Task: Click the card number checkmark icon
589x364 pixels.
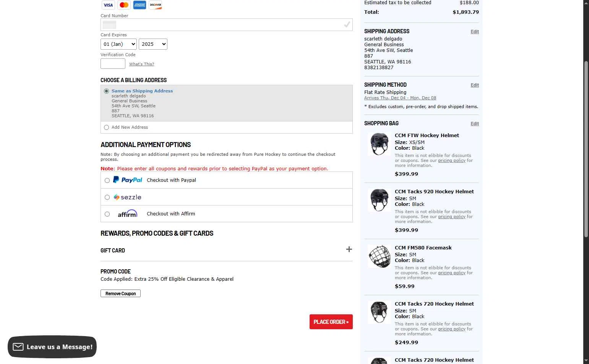Action: click(347, 24)
